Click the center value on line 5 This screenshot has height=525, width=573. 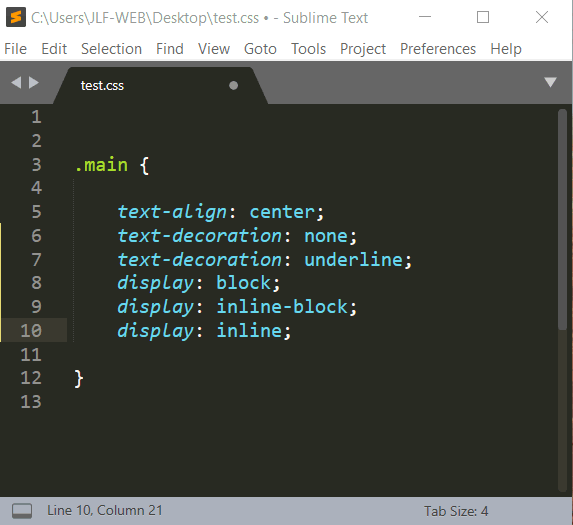282,212
